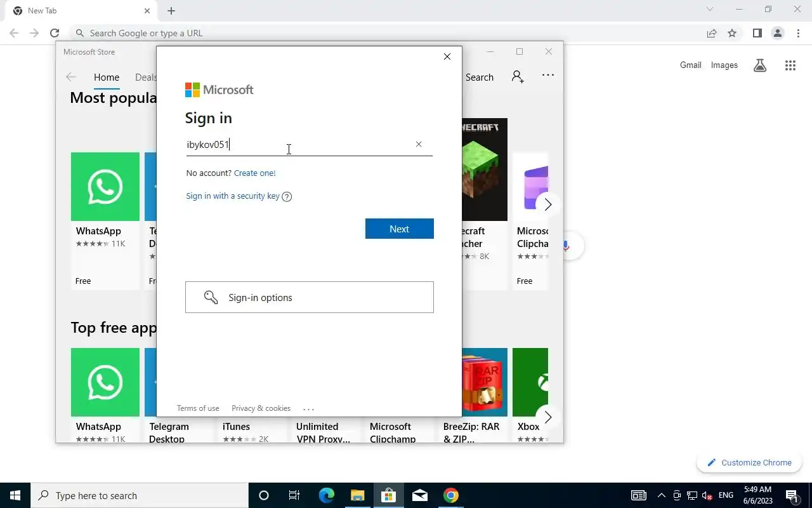The width and height of the screenshot is (812, 508).
Task: Close the Microsoft sign-in dialog
Action: coord(447,57)
